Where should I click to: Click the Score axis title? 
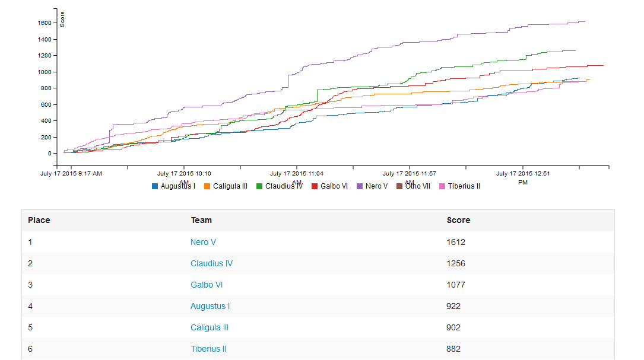tap(62, 20)
